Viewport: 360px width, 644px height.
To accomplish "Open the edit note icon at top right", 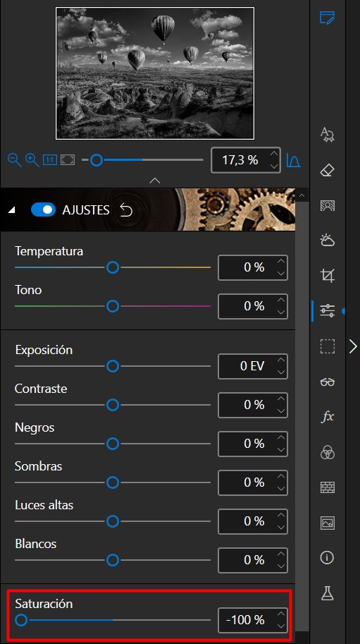I will point(327,18).
